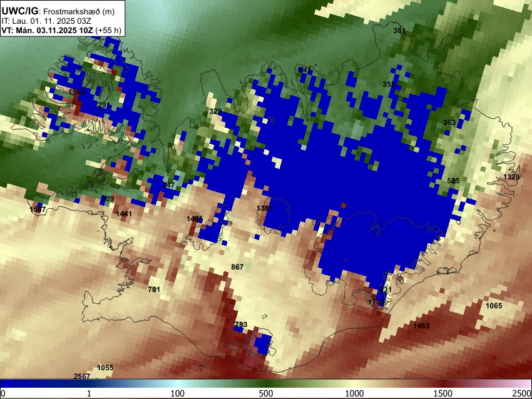
Task: Click the map value label '1329'
Action: [x=511, y=177]
